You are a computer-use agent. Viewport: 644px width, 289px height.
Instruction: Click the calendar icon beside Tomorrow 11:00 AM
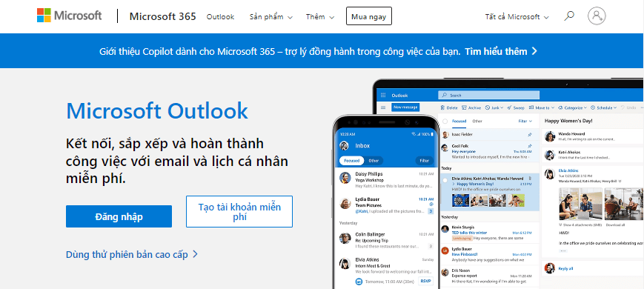click(x=359, y=282)
